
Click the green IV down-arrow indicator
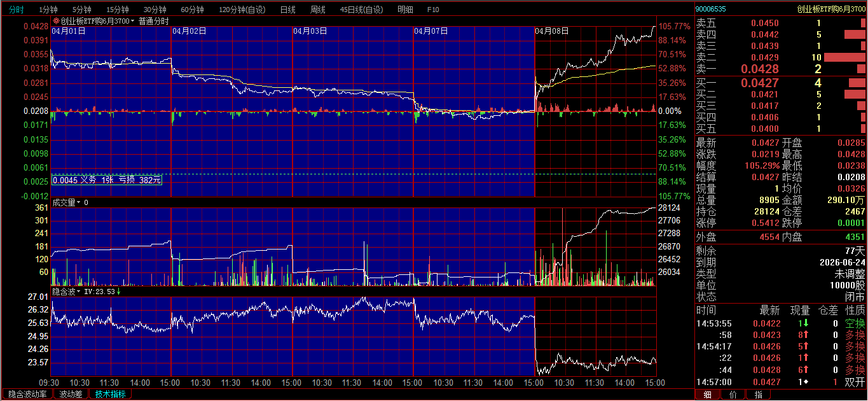pyautogui.click(x=119, y=292)
